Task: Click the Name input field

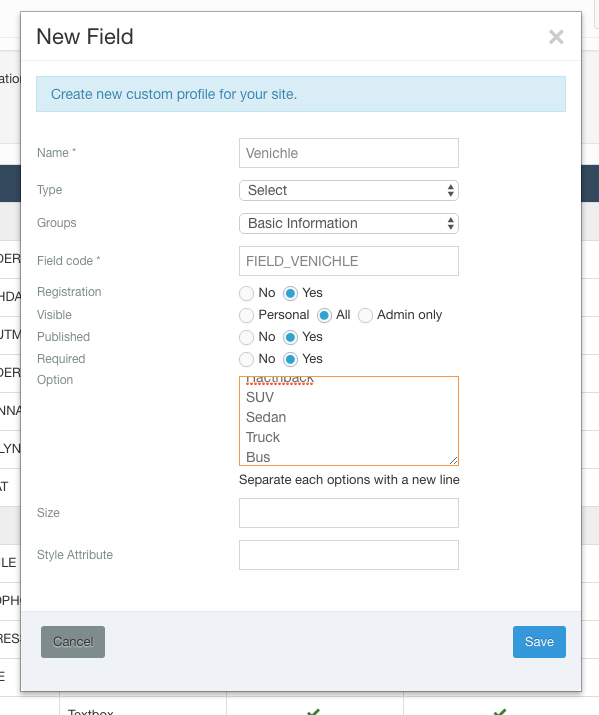Action: tap(349, 153)
